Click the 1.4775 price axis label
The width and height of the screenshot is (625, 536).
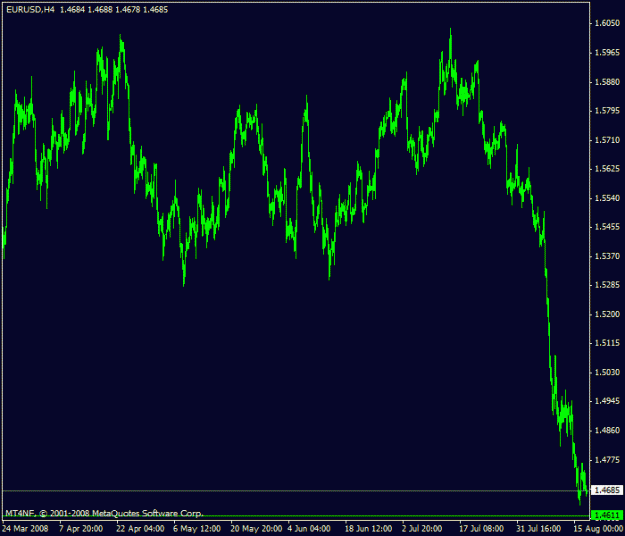pyautogui.click(x=607, y=459)
